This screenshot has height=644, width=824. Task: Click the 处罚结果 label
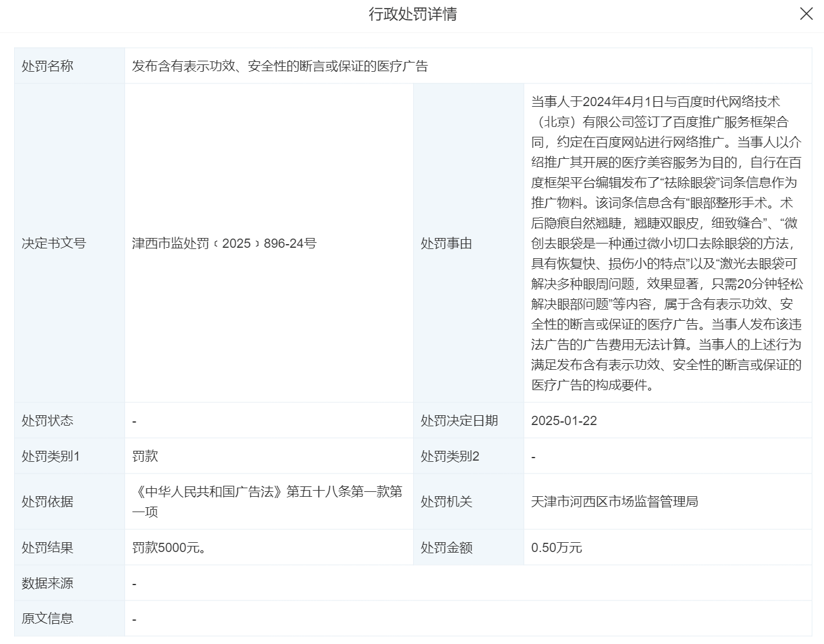pyautogui.click(x=47, y=548)
